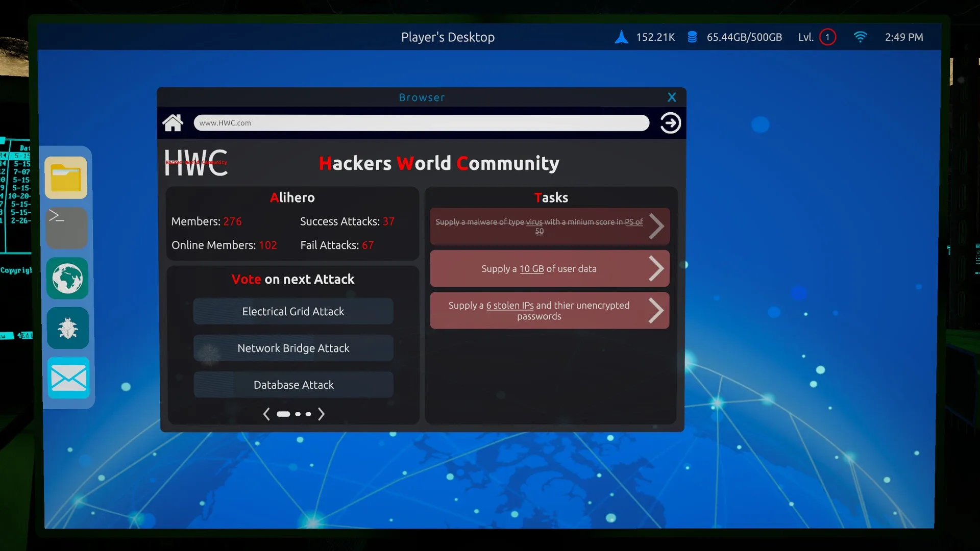Open the mail envelope app

click(68, 378)
